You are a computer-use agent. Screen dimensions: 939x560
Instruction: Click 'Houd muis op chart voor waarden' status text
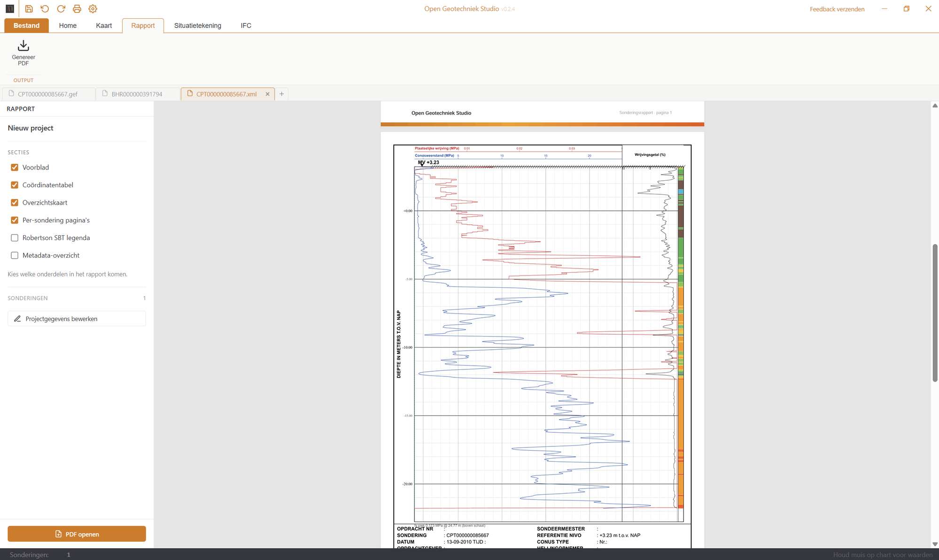[x=883, y=554]
